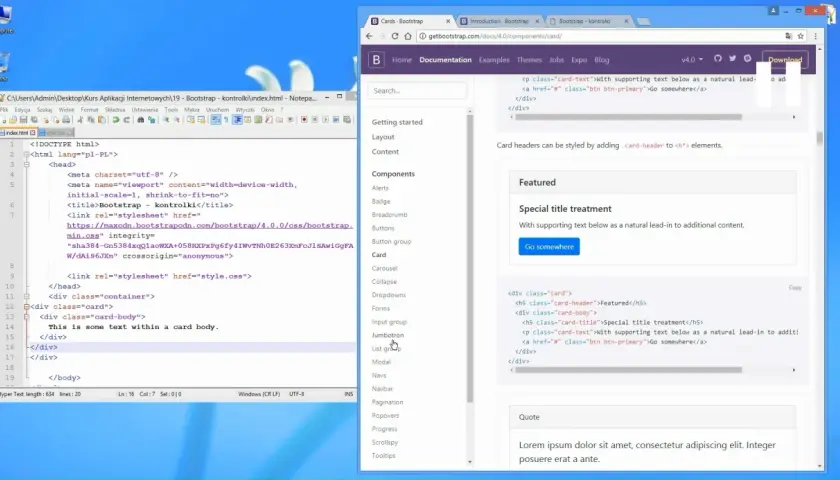Click the lower code sample horizontal scrollbar
840x480 pixels.
click(628, 370)
